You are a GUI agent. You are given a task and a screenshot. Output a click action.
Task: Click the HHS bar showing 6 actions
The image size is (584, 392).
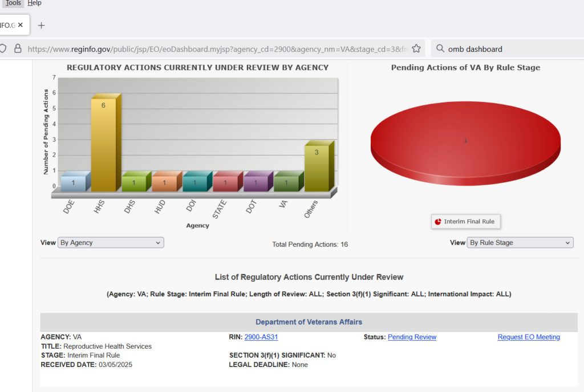point(106,143)
